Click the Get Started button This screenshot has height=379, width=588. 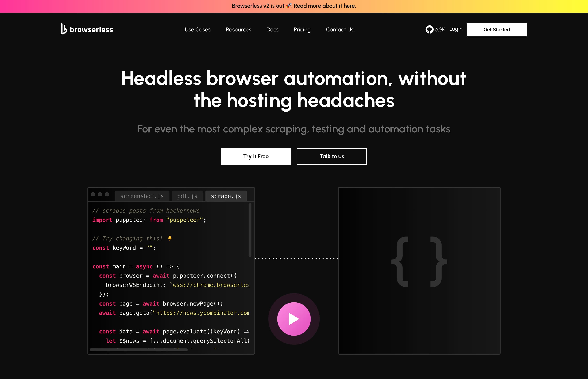496,29
